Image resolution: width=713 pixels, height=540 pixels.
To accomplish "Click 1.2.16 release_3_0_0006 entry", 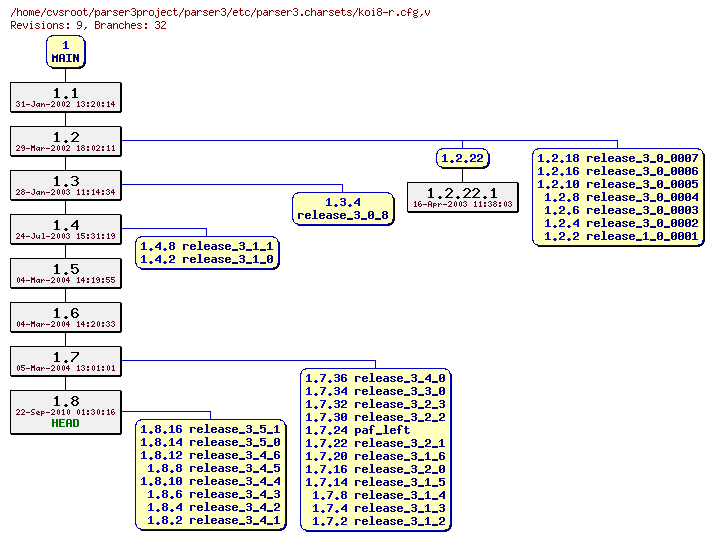I will click(x=618, y=171).
